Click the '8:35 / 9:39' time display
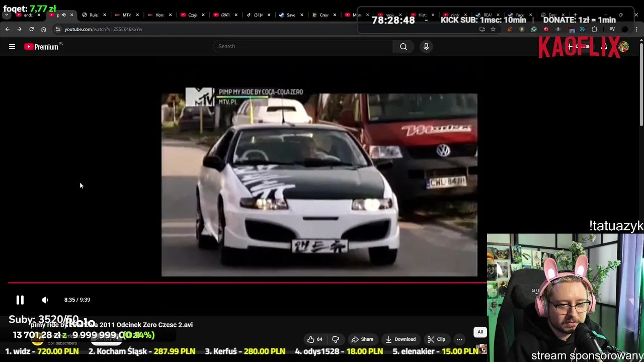The width and height of the screenshot is (644, 362). [x=77, y=300]
